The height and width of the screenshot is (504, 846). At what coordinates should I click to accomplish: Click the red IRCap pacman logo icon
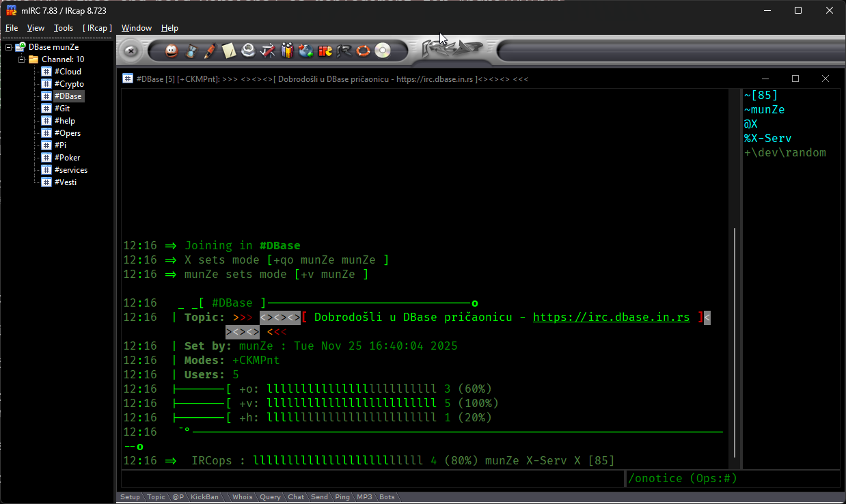coord(325,50)
